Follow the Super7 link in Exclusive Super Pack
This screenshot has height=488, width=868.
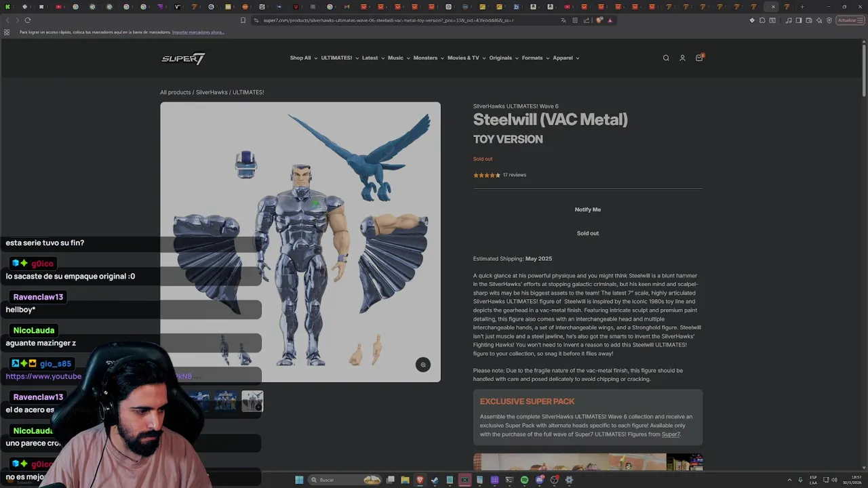point(671,434)
